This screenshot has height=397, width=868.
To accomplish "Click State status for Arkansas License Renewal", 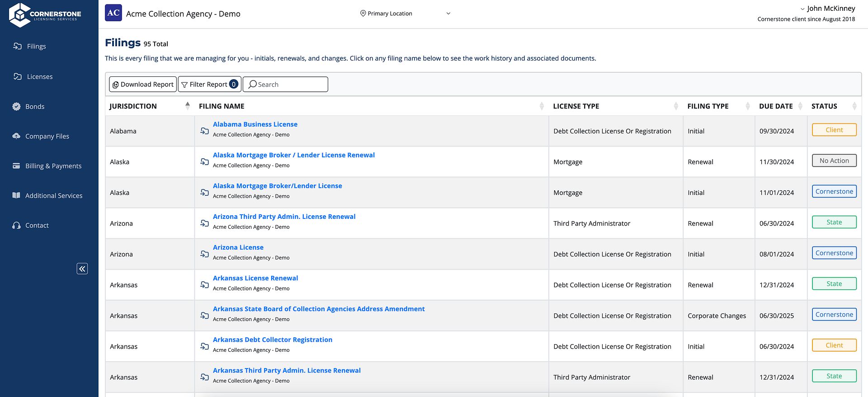I will pos(834,284).
